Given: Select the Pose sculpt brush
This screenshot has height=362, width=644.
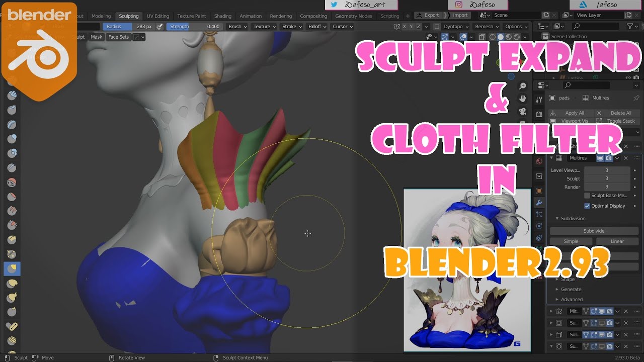Looking at the screenshot, I should click(12, 326).
